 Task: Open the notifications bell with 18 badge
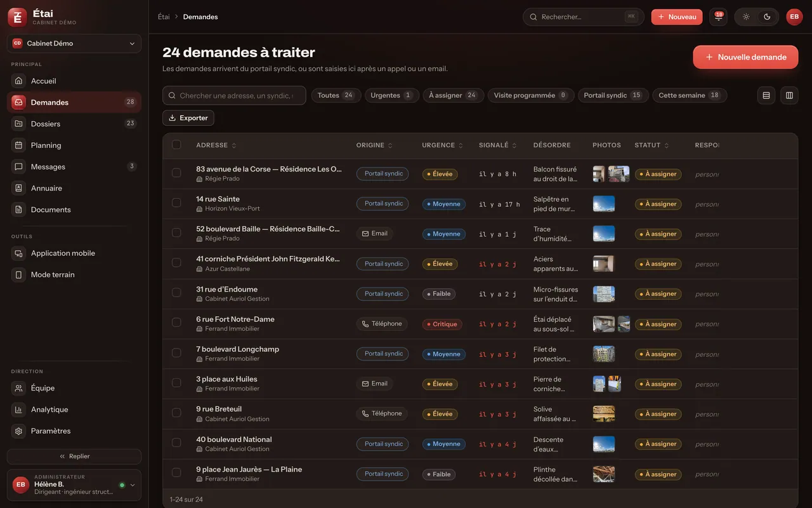click(718, 17)
